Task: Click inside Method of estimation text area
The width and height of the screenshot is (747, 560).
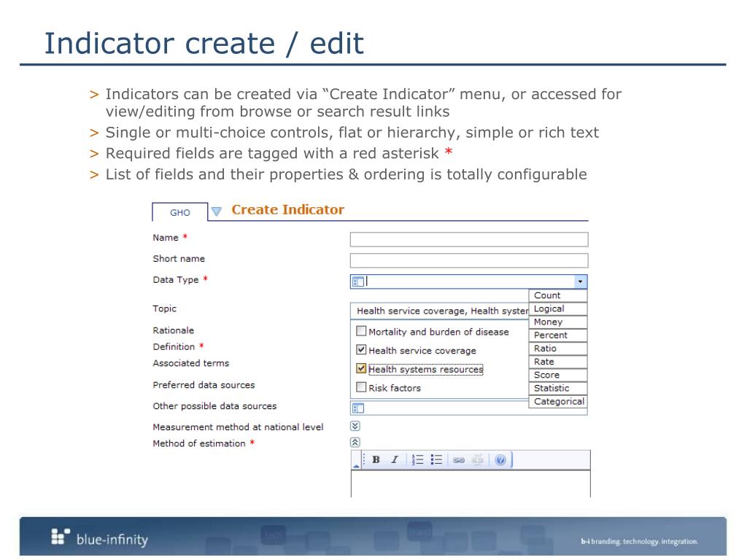Action: [x=471, y=484]
